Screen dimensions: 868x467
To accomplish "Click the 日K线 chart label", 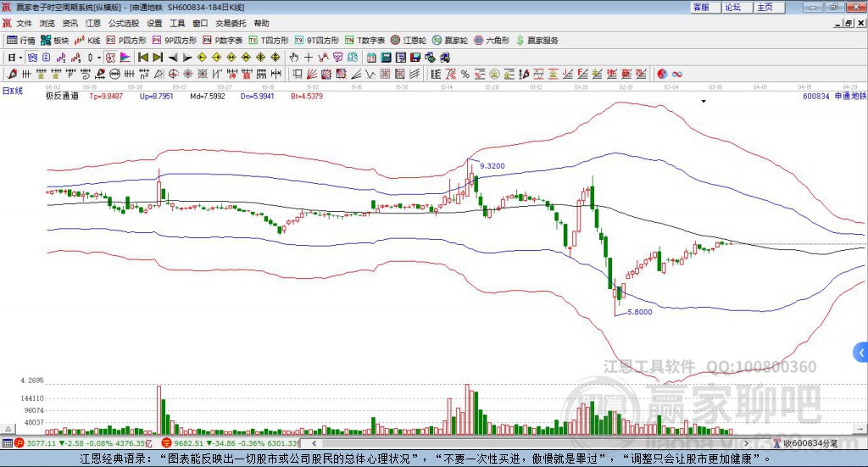I will click(13, 91).
